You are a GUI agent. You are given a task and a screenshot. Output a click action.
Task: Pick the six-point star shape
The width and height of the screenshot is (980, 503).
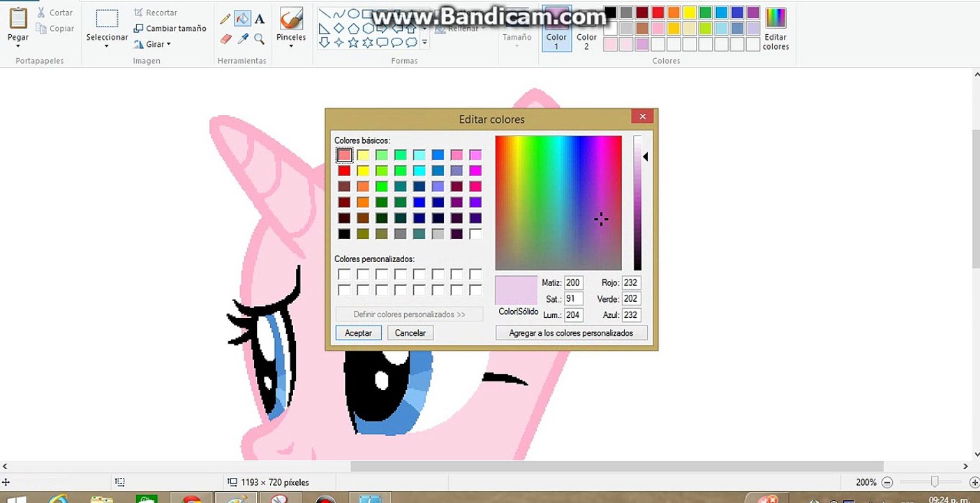[368, 43]
